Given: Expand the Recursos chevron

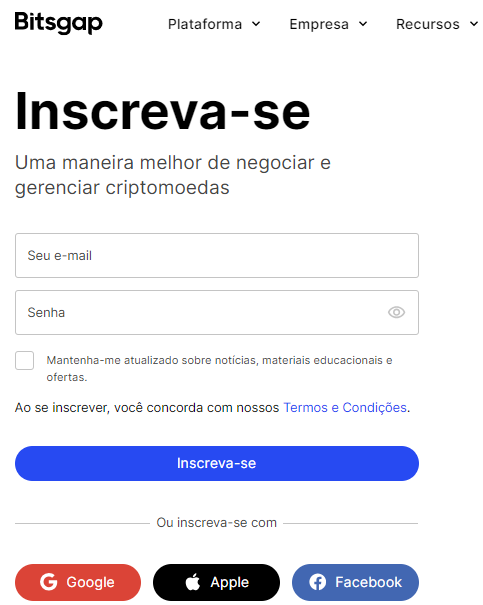Looking at the screenshot, I should click(474, 24).
